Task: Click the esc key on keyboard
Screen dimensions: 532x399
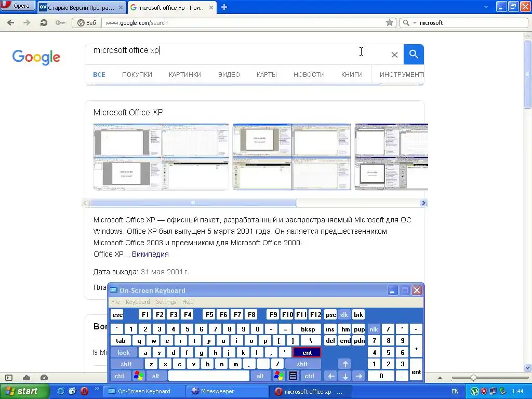Action: click(117, 315)
